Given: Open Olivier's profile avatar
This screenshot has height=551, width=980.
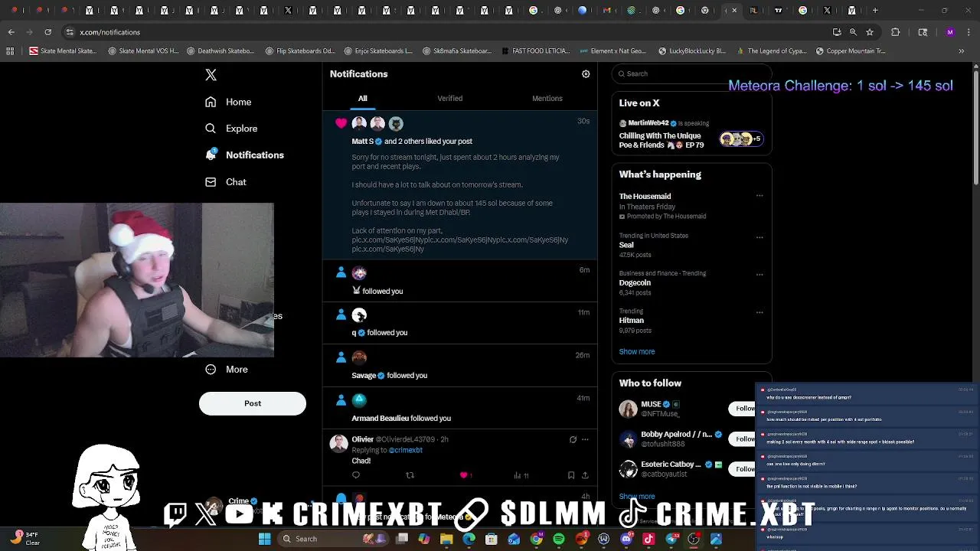Looking at the screenshot, I should coord(338,443).
